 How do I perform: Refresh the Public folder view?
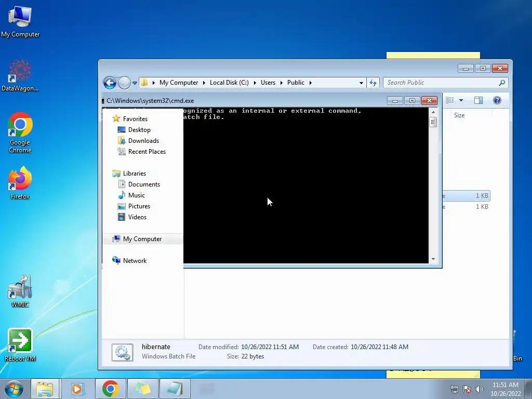373,83
